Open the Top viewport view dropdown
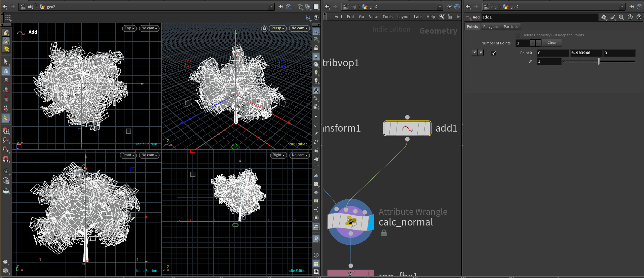 (x=129, y=28)
